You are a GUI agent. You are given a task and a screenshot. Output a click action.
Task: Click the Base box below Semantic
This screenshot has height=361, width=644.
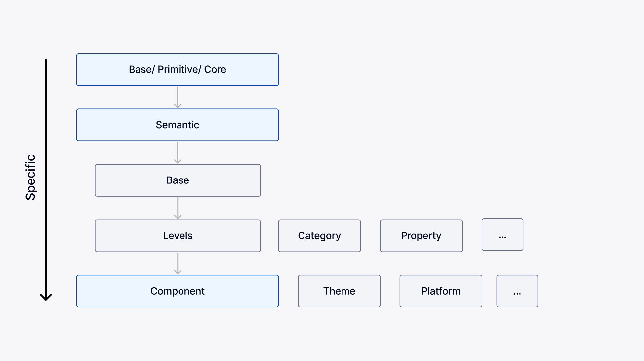pyautogui.click(x=177, y=180)
